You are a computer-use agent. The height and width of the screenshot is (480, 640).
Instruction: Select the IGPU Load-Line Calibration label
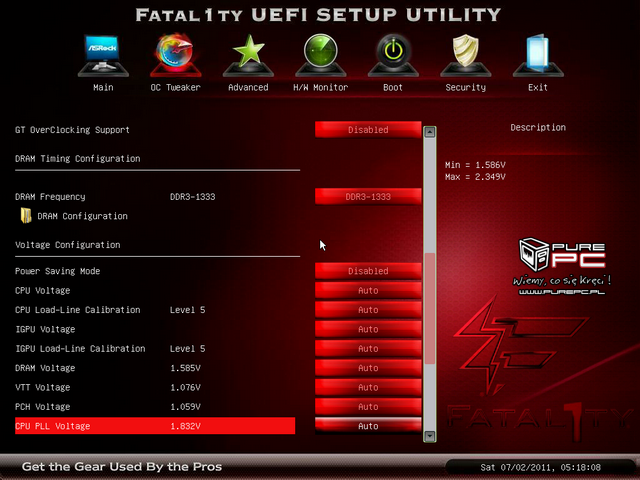coord(80,349)
